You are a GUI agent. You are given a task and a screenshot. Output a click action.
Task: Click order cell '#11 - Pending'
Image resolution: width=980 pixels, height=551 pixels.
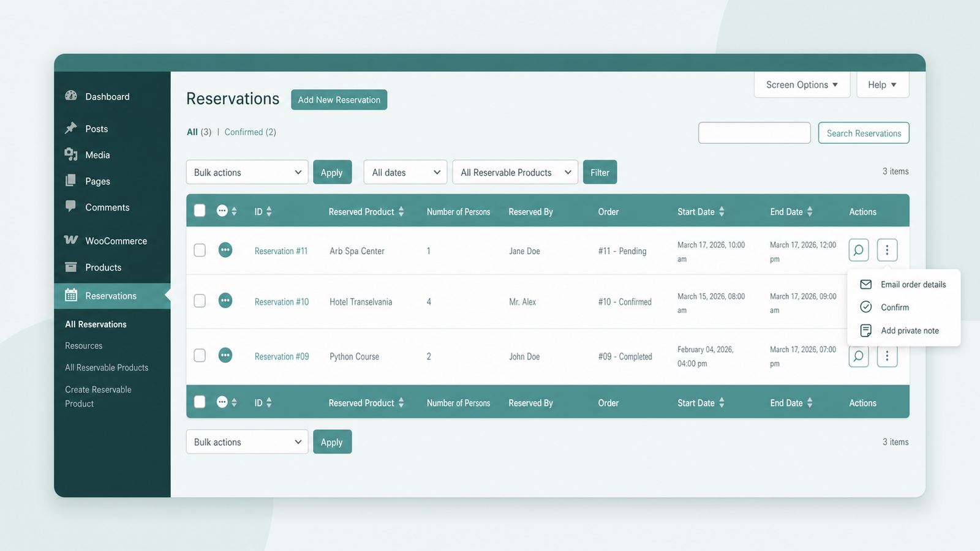point(622,250)
